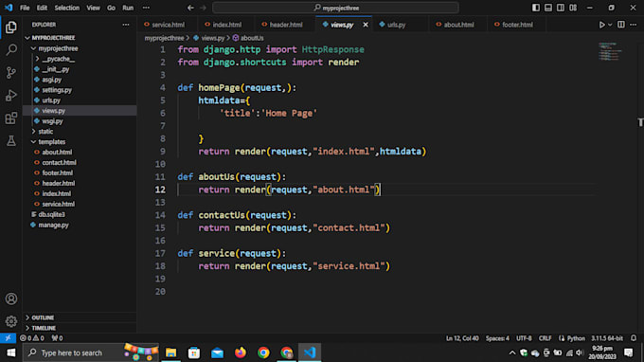
Task: Click the myprojectthree command center search box
Action: [x=335, y=8]
